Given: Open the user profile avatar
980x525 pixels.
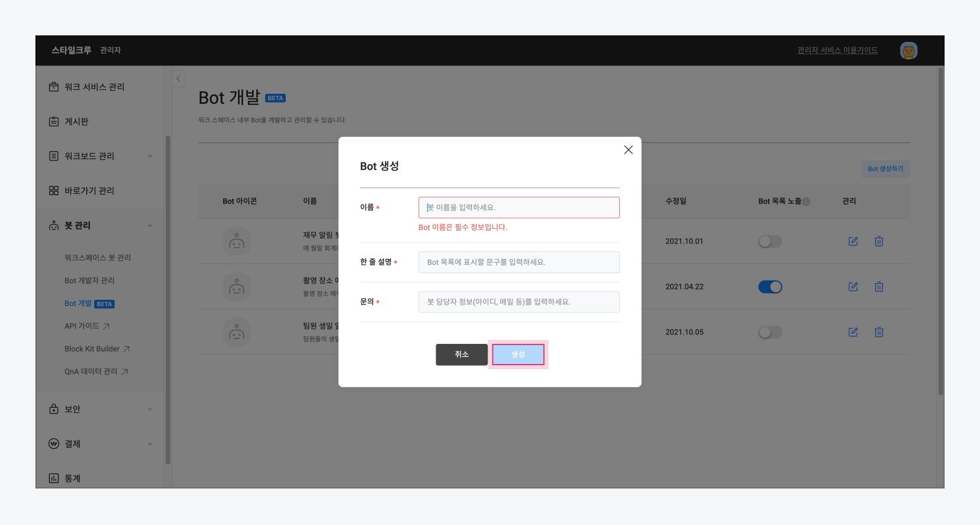Looking at the screenshot, I should [909, 51].
